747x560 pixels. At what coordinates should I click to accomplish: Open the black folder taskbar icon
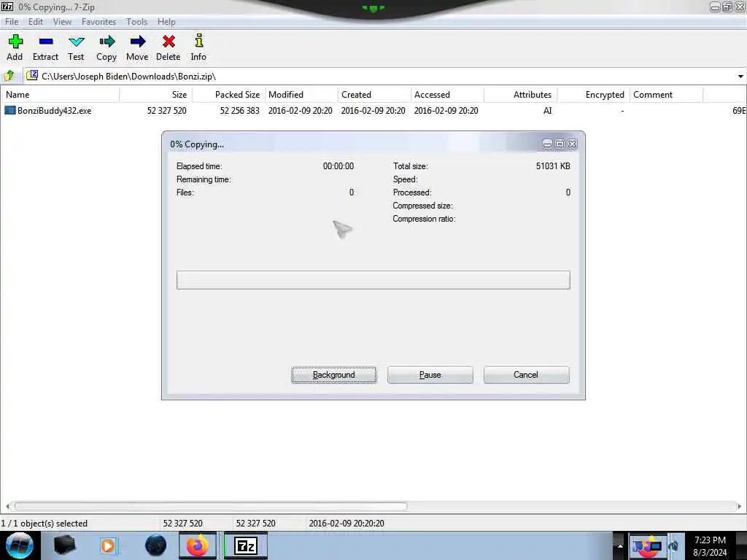coord(65,545)
